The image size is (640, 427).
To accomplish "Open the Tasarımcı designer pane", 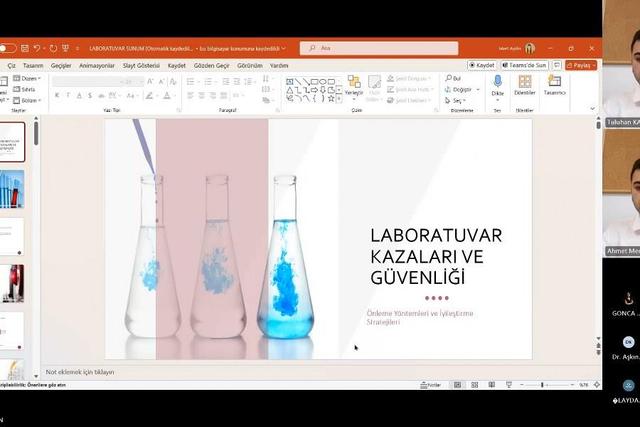I will coord(554,87).
